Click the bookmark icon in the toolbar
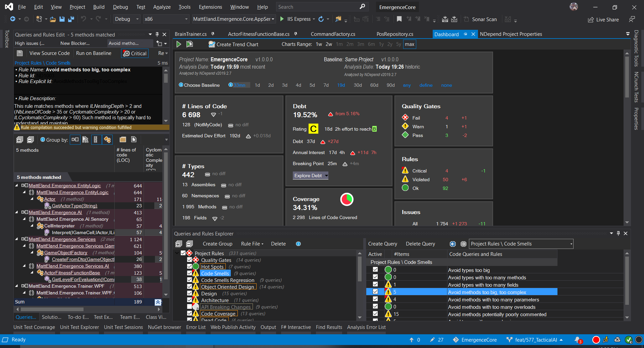Viewport: 644px width, 348px height. pos(399,19)
